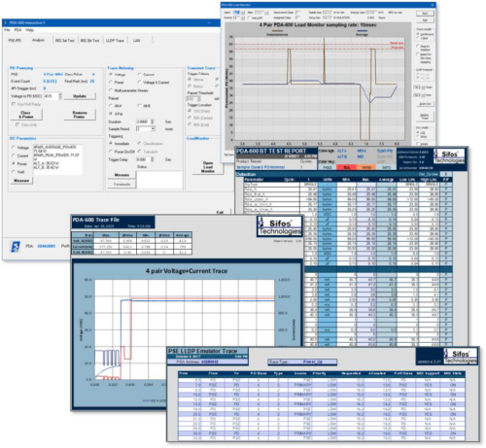Click the Remove Power button
This screenshot has height=448, width=486.
tap(80, 115)
